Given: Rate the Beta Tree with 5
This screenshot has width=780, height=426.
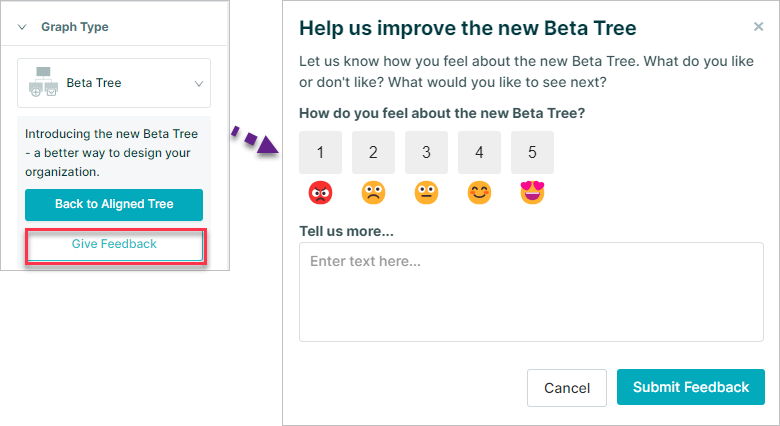Looking at the screenshot, I should tap(532, 152).
